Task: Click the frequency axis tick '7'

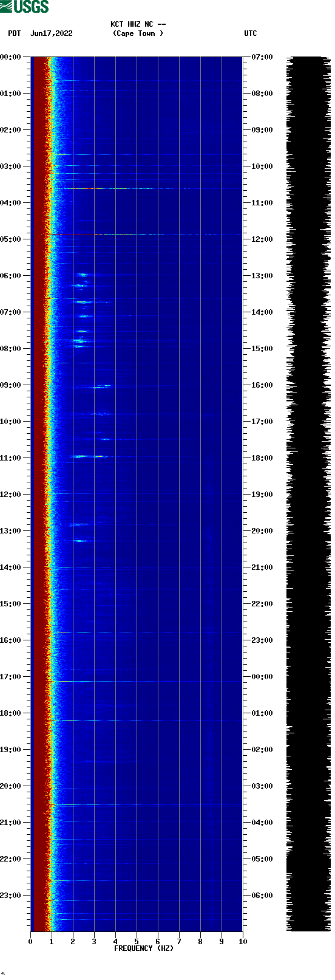Action: [x=179, y=942]
